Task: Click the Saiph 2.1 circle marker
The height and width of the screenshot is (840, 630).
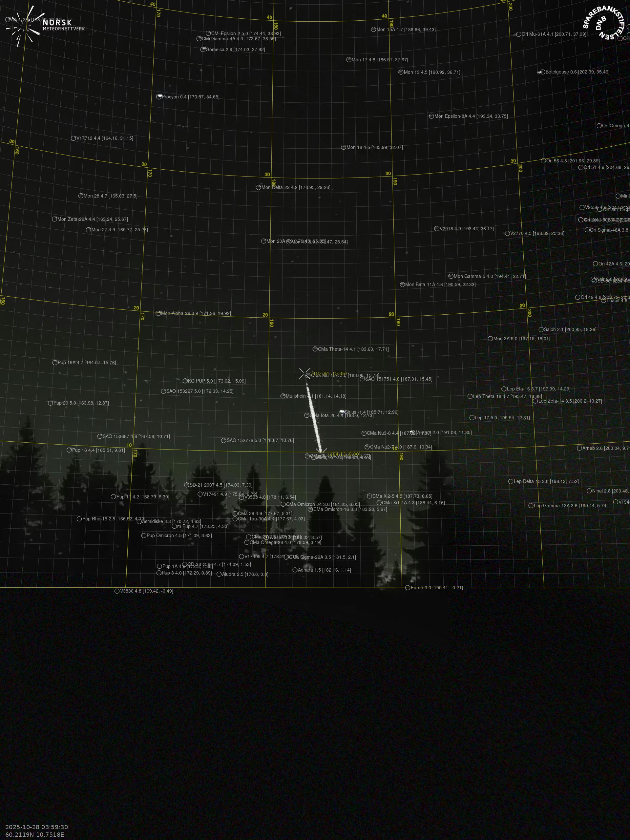Action: [x=541, y=330]
